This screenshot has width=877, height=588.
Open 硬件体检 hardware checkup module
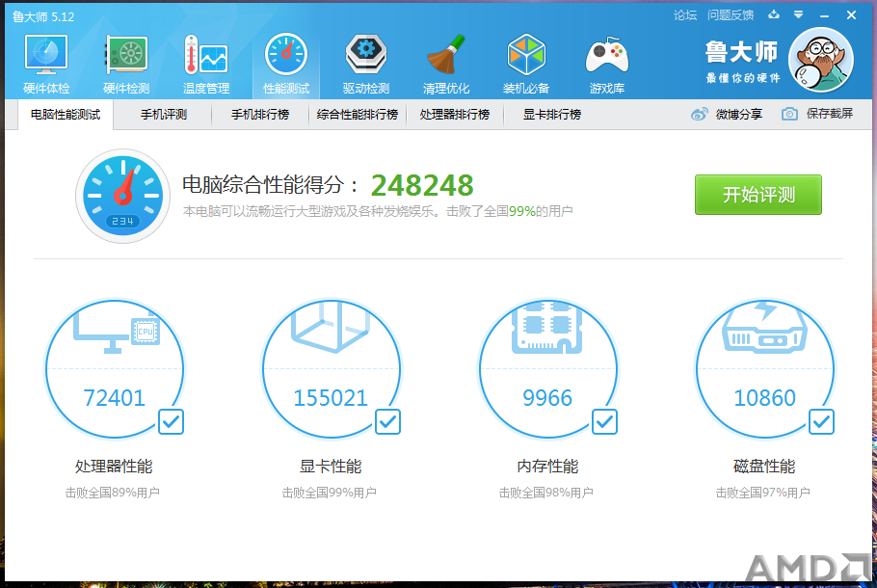pos(46,64)
